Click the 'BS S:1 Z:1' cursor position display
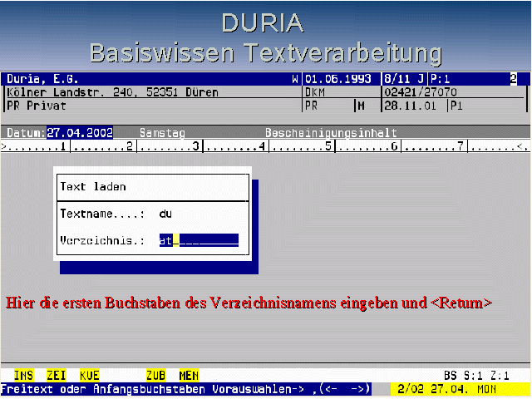Screen dimensions: 532x399 pos(476,376)
